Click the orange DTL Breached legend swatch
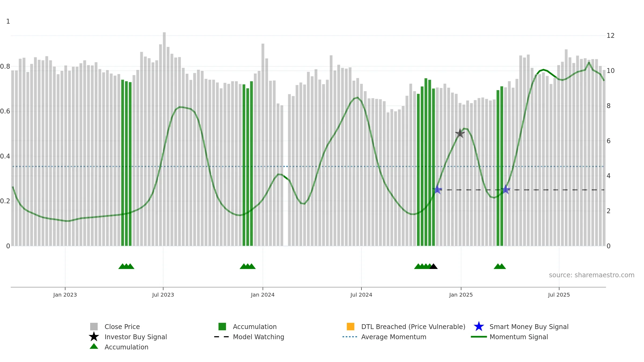This screenshot has height=362, width=644. tap(350, 327)
